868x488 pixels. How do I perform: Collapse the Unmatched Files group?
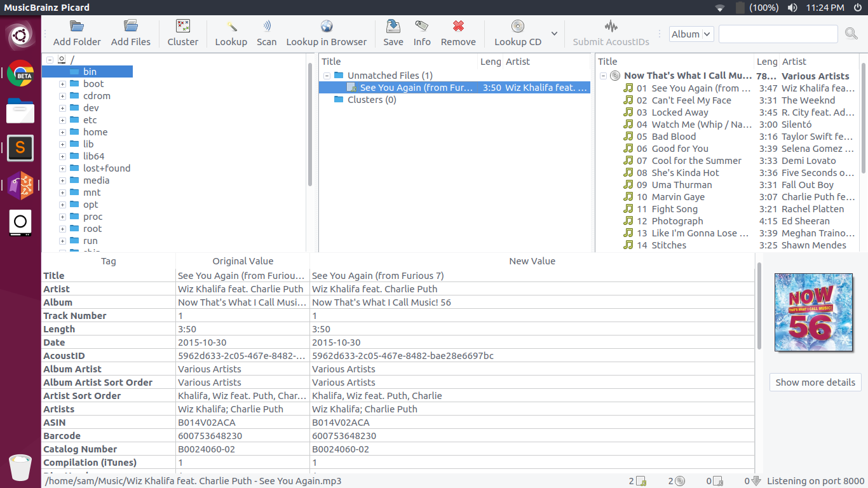coord(327,76)
